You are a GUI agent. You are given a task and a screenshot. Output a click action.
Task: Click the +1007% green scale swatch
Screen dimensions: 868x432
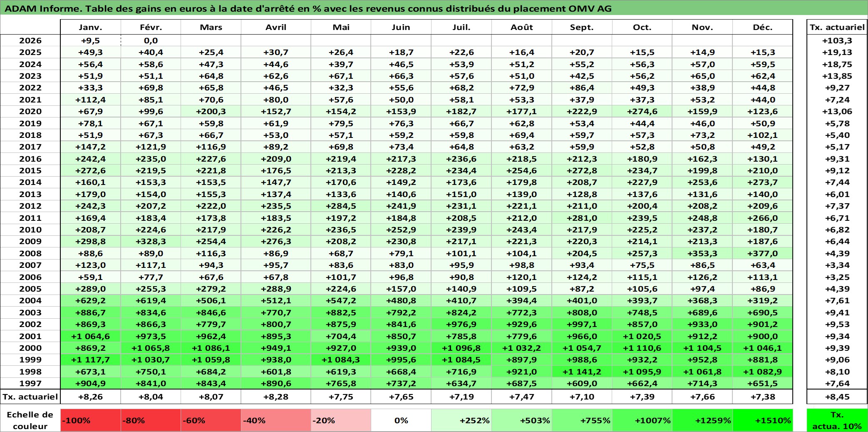[642, 420]
